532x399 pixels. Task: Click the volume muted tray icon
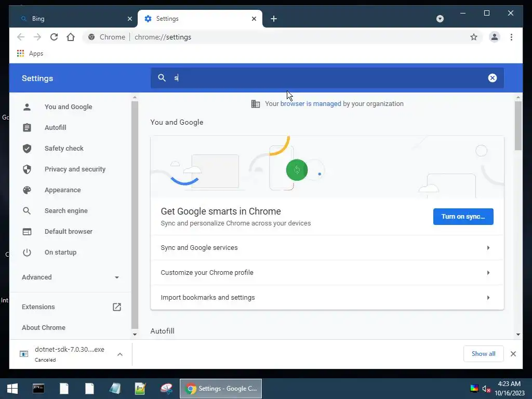click(x=486, y=389)
